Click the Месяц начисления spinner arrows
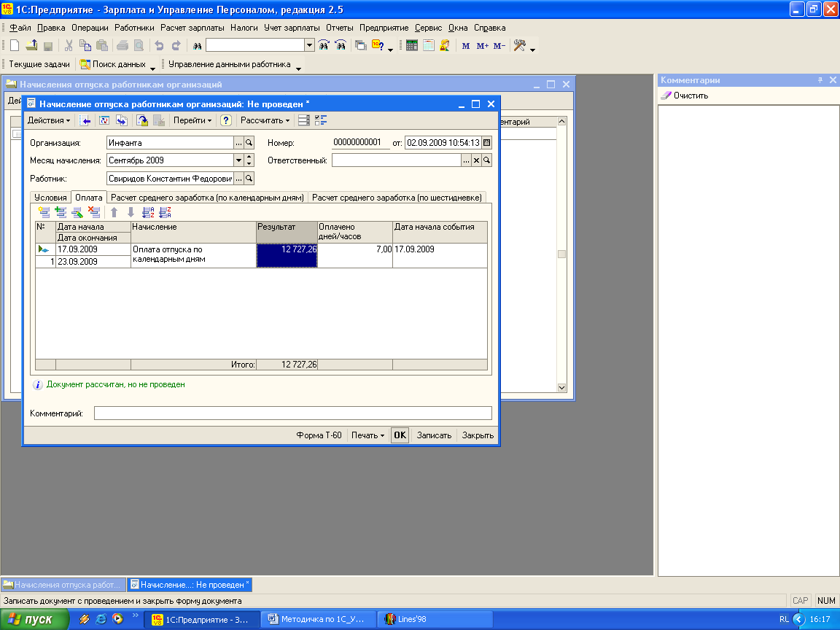 click(x=249, y=160)
